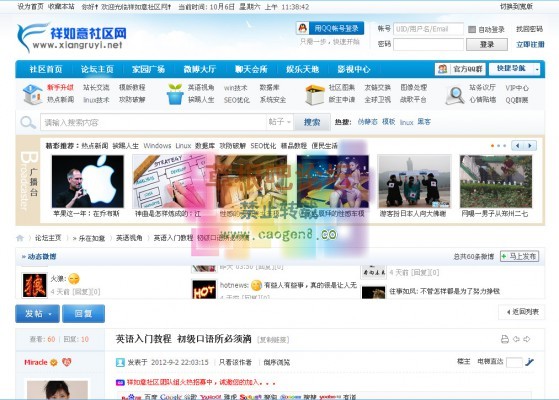This screenshot has width=559, height=400.
Task: Click the 游客扮日本人 thumbnail
Action: [x=414, y=181]
